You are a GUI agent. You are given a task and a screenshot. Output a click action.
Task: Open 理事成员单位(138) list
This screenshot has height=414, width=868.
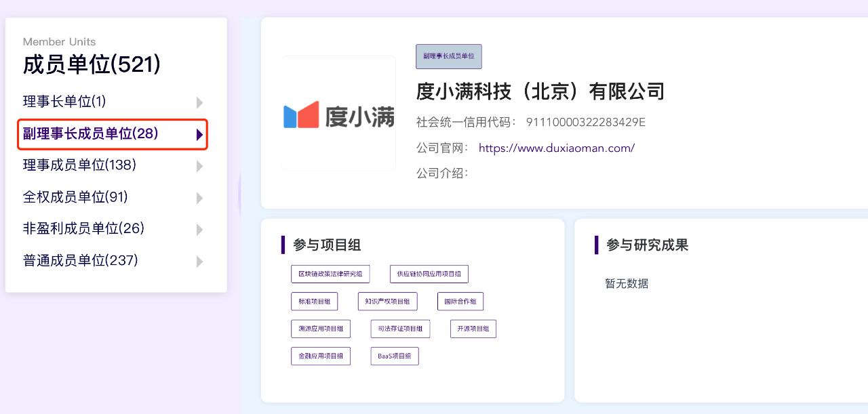(80, 165)
